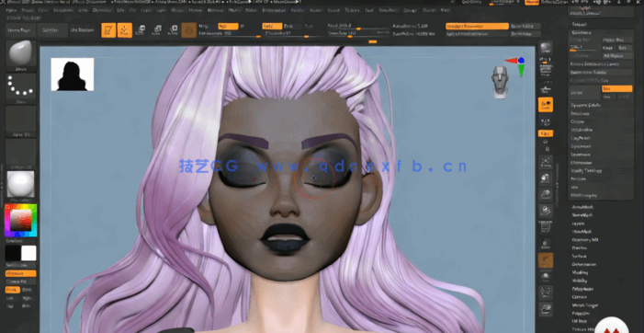This screenshot has width=644, height=333.
Task: Click the Rotate view navigation icon
Action: (546, 211)
